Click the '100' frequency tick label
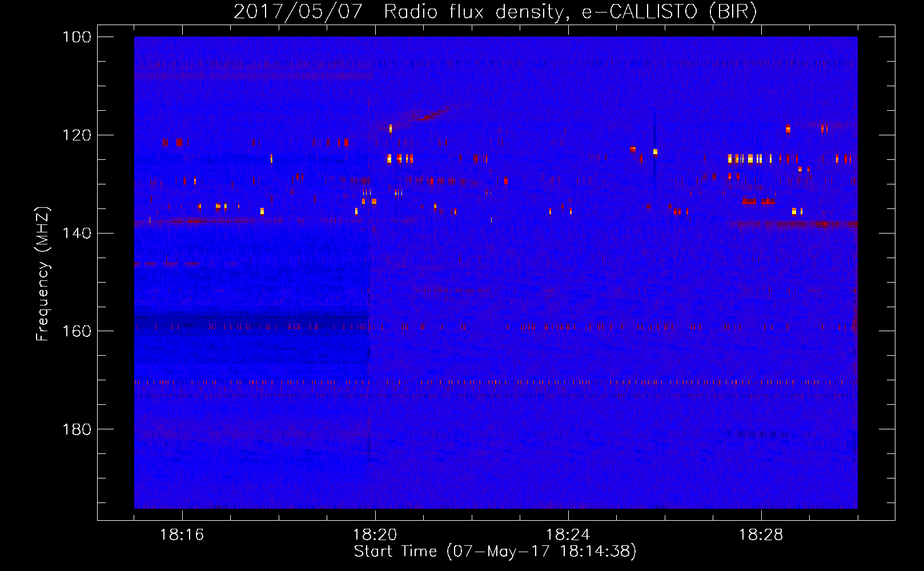924x571 pixels. [77, 37]
